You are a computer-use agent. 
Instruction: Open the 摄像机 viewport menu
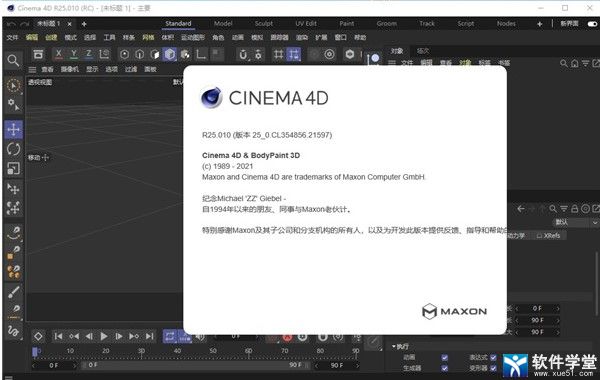[70, 69]
